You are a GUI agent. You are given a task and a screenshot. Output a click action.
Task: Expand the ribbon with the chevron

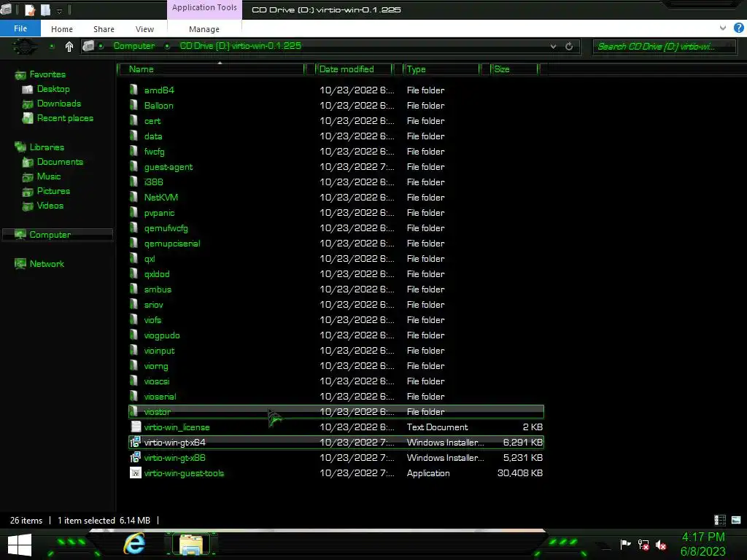pyautogui.click(x=723, y=28)
